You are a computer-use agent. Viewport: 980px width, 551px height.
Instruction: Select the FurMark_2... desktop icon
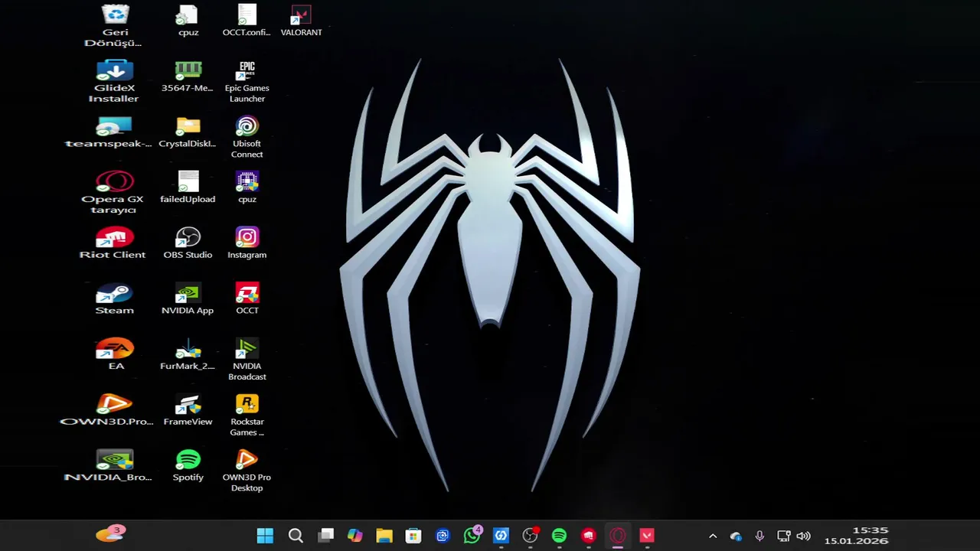click(188, 356)
